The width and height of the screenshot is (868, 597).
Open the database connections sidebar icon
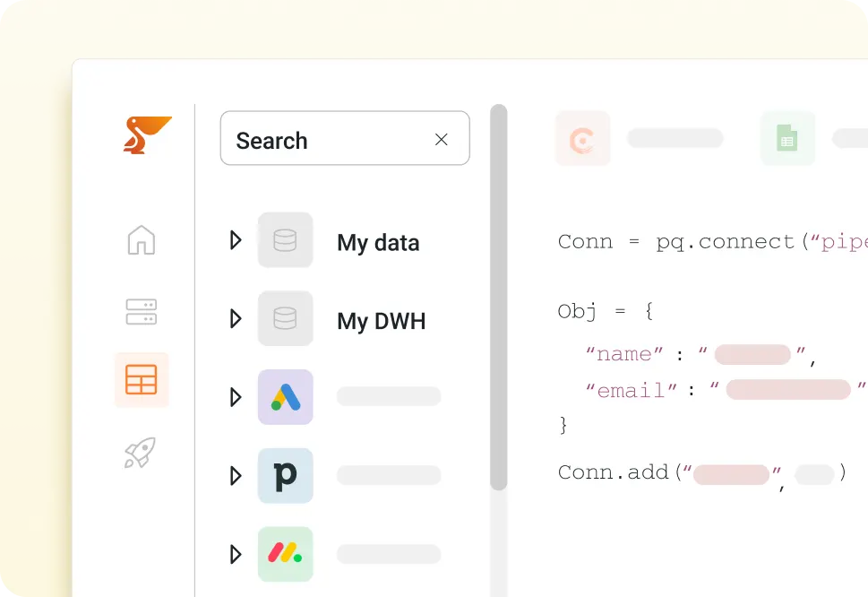pos(141,311)
